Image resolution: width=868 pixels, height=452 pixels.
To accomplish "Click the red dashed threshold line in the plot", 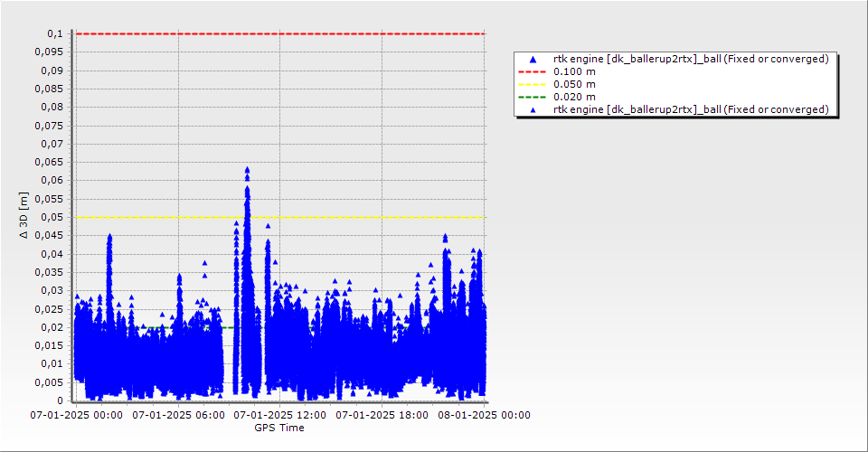I will [x=280, y=33].
